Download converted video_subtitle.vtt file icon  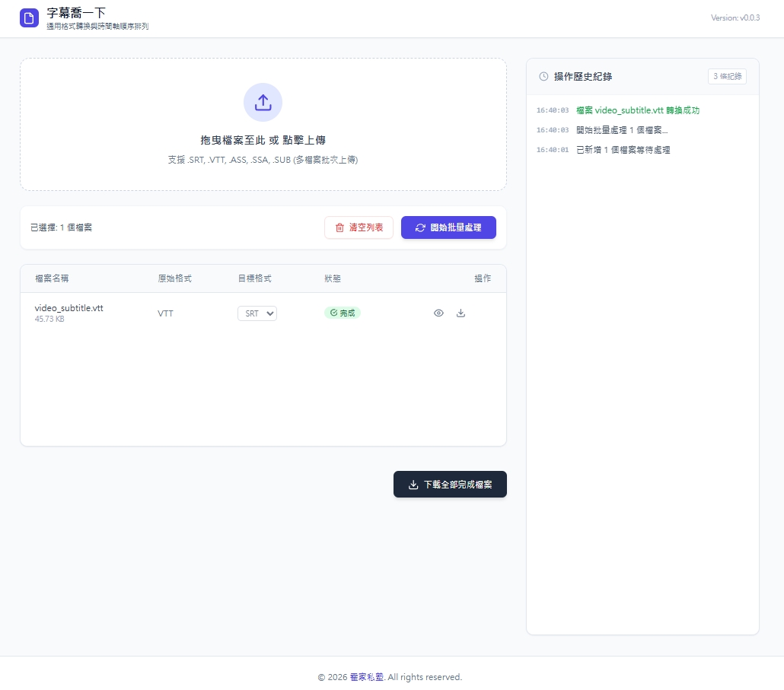click(461, 313)
